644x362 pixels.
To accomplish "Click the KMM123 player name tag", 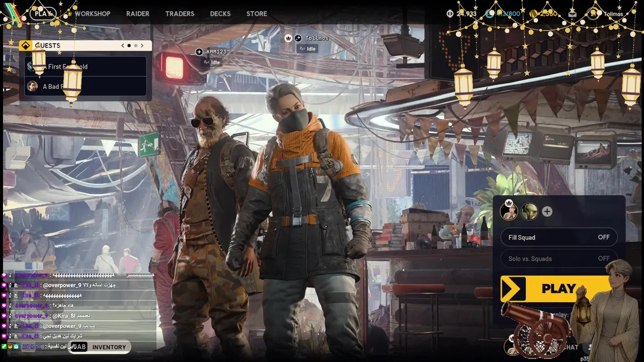I will tap(216, 52).
